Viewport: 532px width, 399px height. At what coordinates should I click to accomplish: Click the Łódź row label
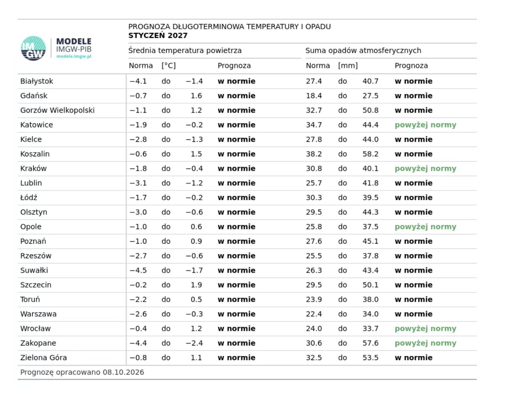[x=29, y=198]
